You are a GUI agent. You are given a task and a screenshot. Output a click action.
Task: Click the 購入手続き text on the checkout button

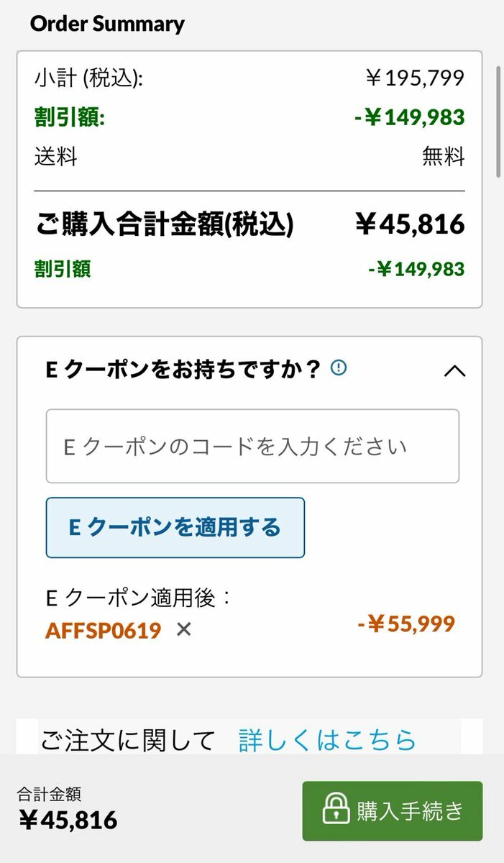[411, 811]
